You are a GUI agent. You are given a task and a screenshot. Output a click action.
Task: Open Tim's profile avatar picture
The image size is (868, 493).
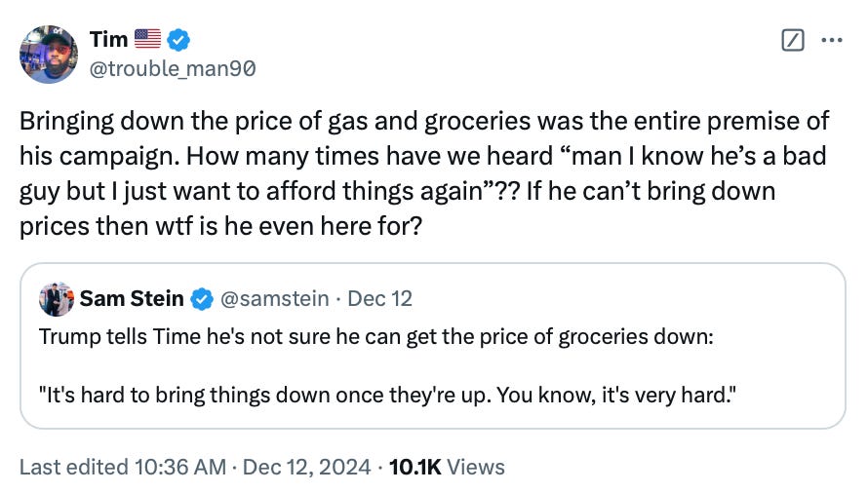coord(49,54)
